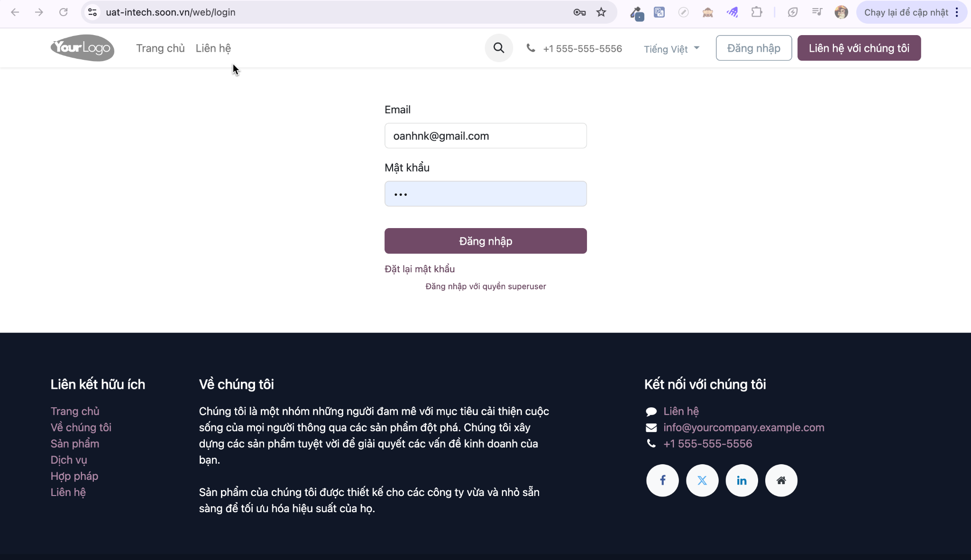Screen dimensions: 971x560
Task: Open the browser extensions puzzle icon
Action: click(x=757, y=12)
